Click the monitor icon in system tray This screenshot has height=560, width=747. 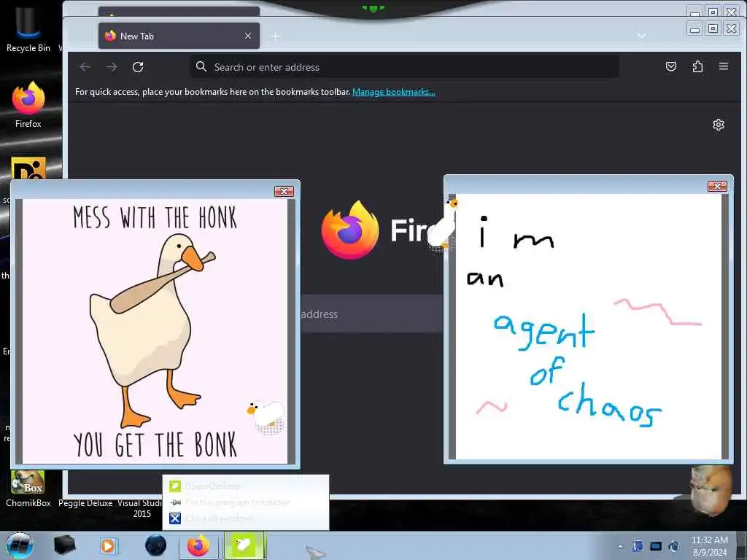656,546
